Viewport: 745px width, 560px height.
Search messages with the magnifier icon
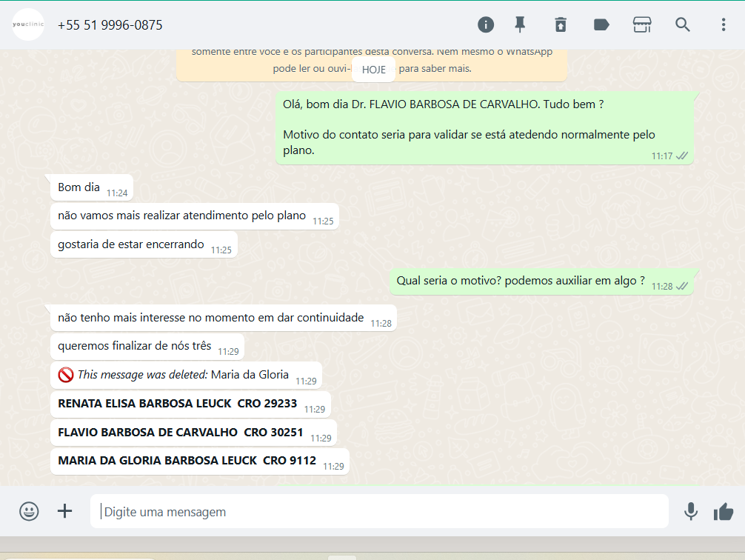pyautogui.click(x=683, y=24)
